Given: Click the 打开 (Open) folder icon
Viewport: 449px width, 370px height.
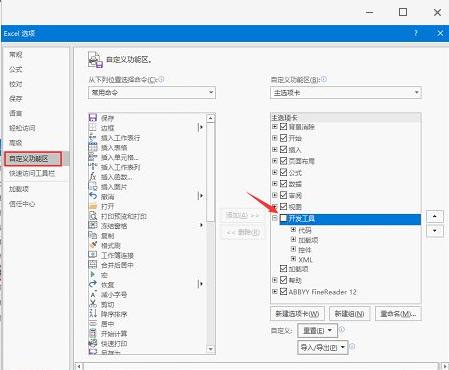Looking at the screenshot, I should point(93,206).
